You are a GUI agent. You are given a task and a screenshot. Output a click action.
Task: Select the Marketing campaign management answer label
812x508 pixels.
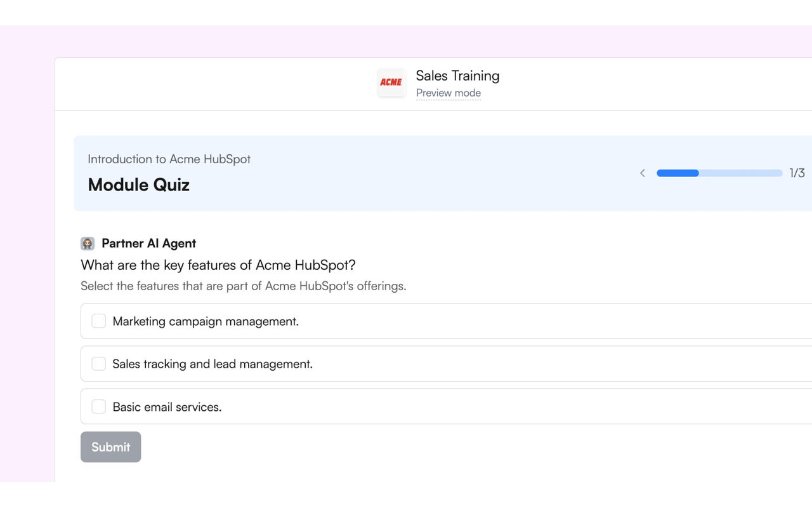[x=206, y=321]
